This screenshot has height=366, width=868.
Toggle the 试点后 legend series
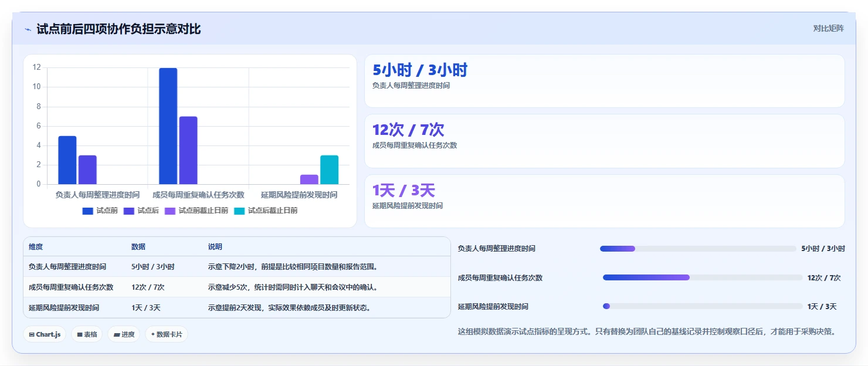(x=141, y=211)
